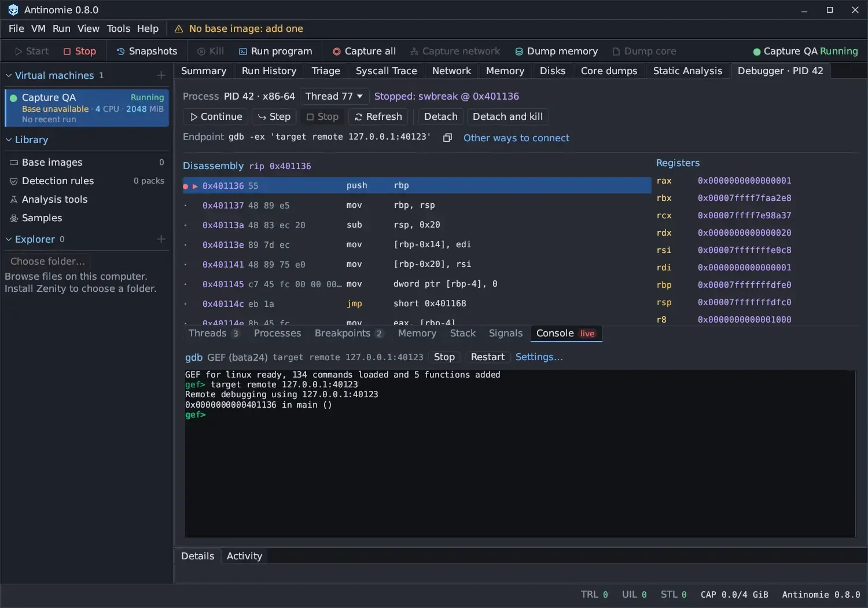
Task: Click the Detach button
Action: [x=440, y=116]
